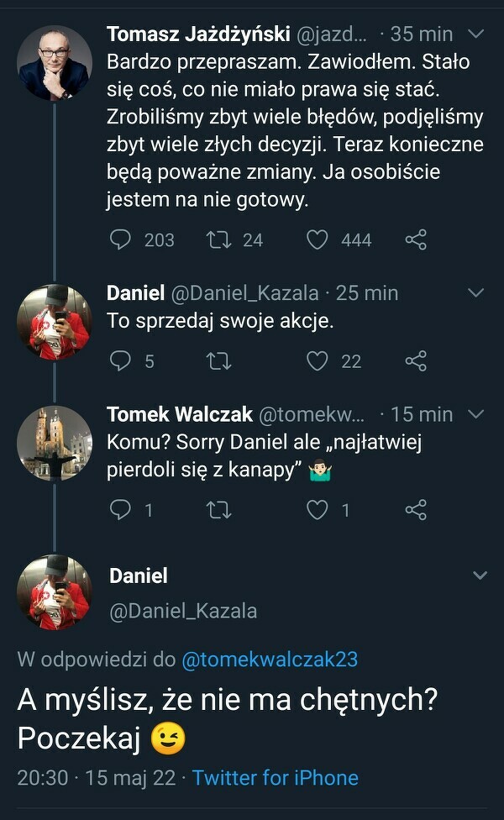The height and width of the screenshot is (820, 504).
Task: Like Daniel's tweet with 22 likes
Action: pyautogui.click(x=317, y=361)
